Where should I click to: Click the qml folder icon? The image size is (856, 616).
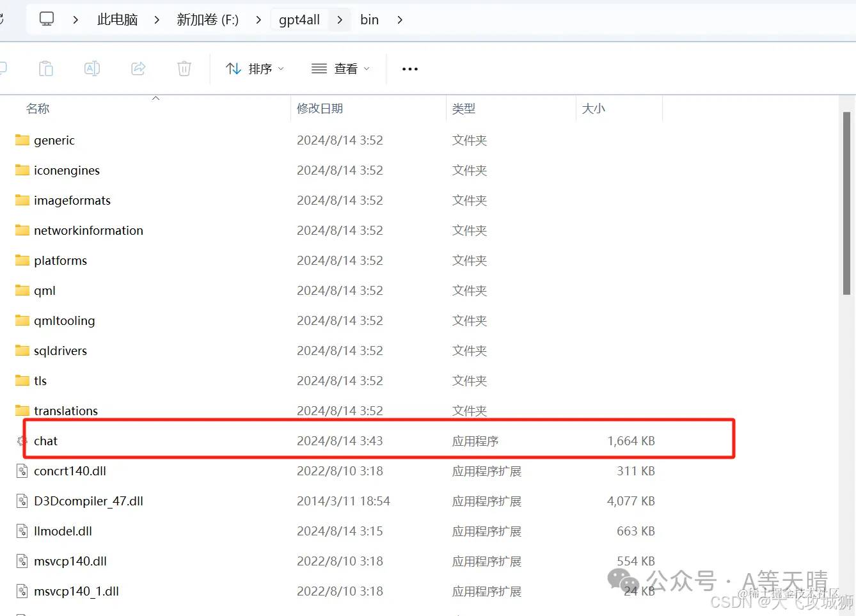point(22,290)
